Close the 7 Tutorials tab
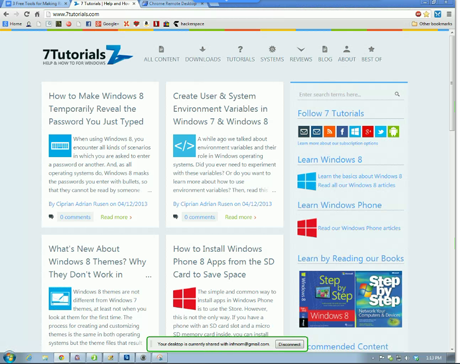Image resolution: width=460 pixels, height=364 pixels. [134, 3]
